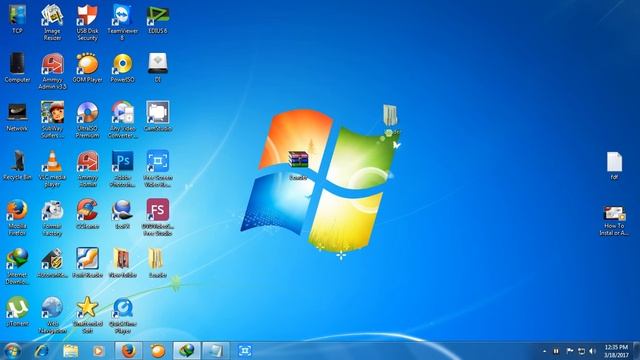Click the Show desktop button
This screenshot has height=360, width=640.
tap(636, 351)
